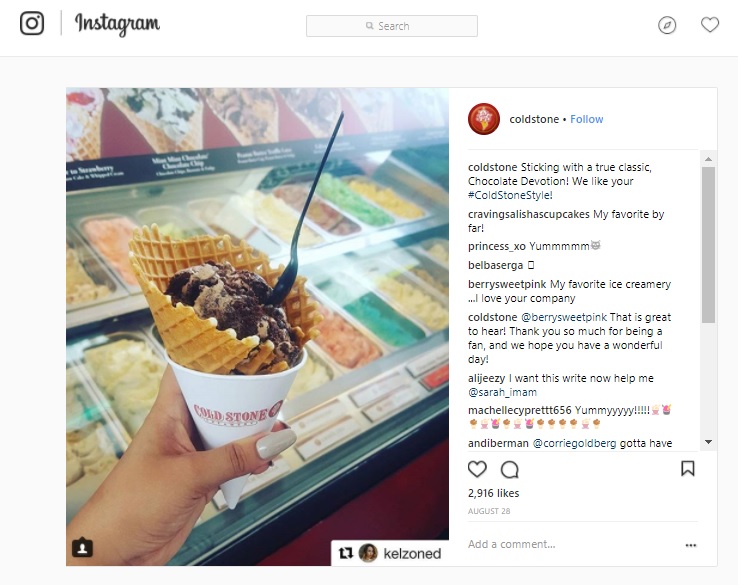Focus the Search field
Image resolution: width=738 pixels, height=585 pixels.
point(392,26)
